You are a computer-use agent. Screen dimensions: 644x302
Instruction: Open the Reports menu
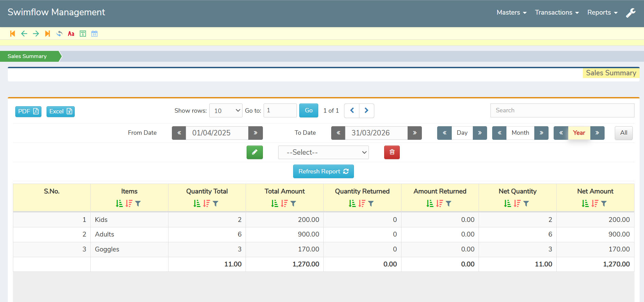pos(602,13)
